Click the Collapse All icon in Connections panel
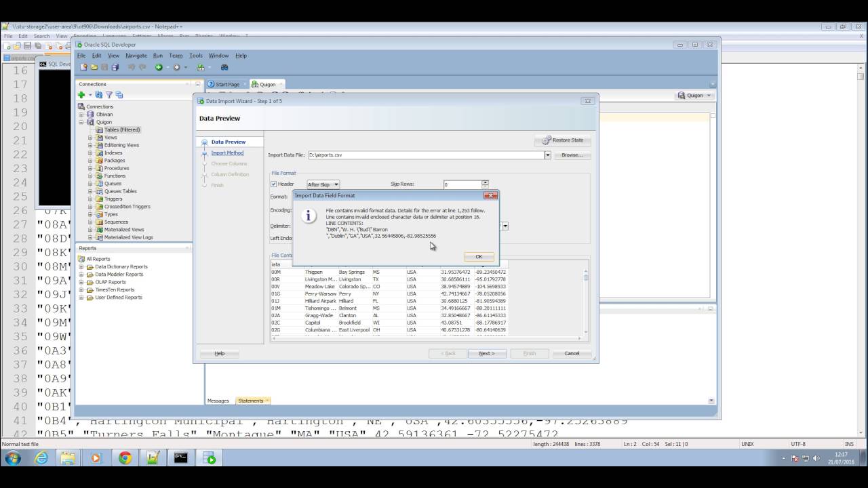The image size is (868, 488). 119,95
